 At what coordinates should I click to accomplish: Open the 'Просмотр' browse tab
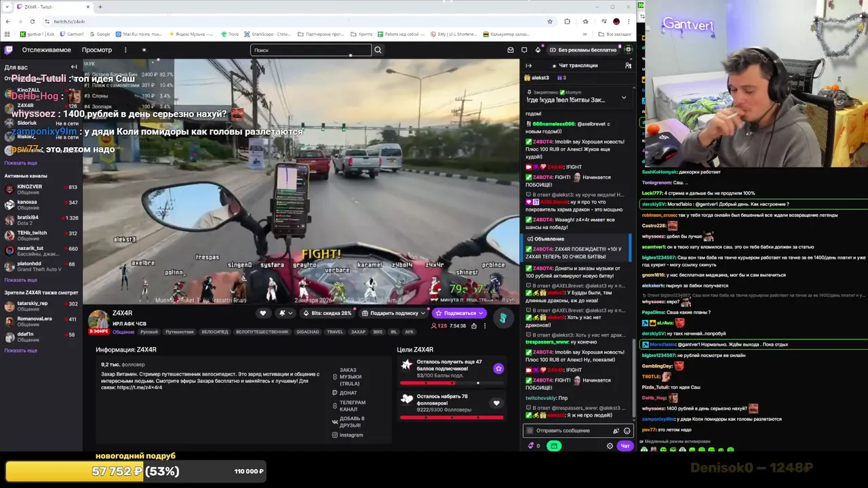click(97, 49)
